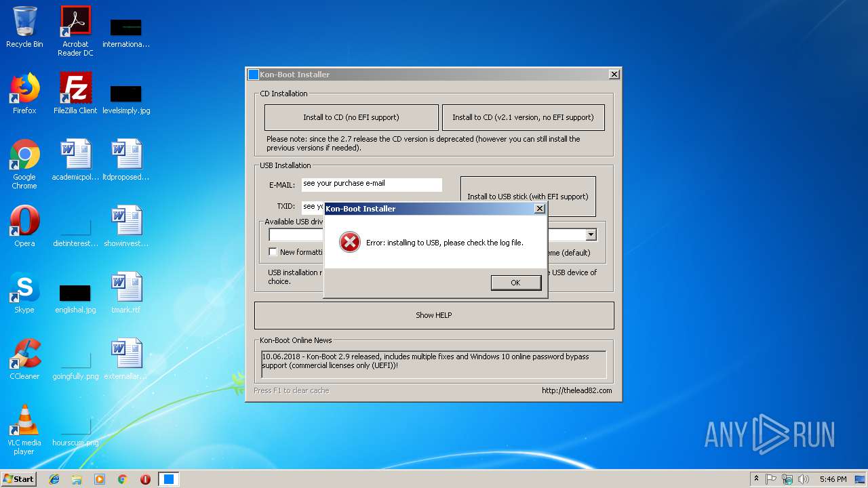The width and height of the screenshot is (868, 488).
Task: Select englishal.jpg desktop file
Action: coord(75,298)
